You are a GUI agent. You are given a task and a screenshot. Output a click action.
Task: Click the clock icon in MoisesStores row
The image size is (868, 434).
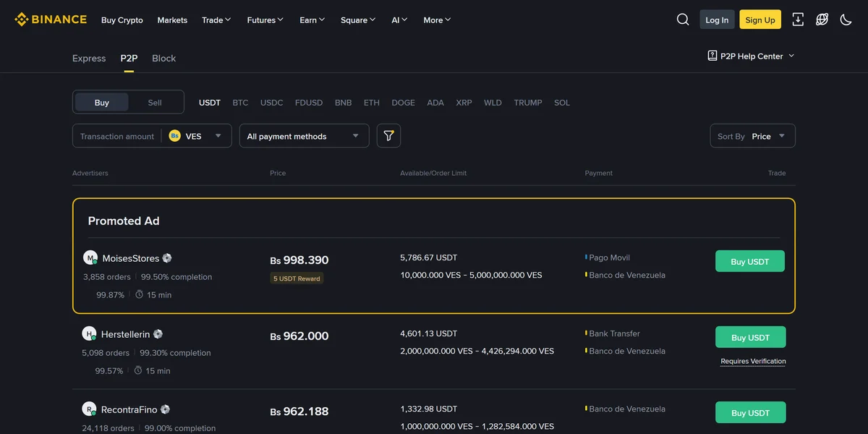[140, 294]
